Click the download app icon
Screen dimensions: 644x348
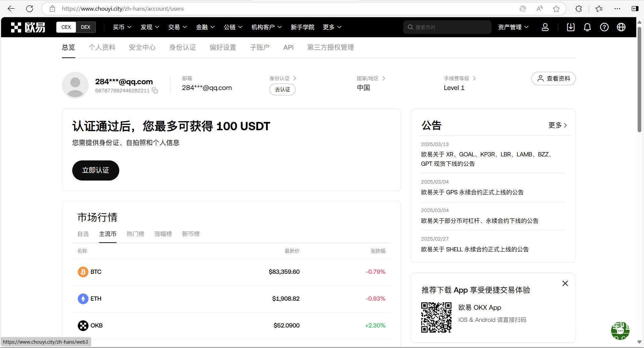coord(570,27)
